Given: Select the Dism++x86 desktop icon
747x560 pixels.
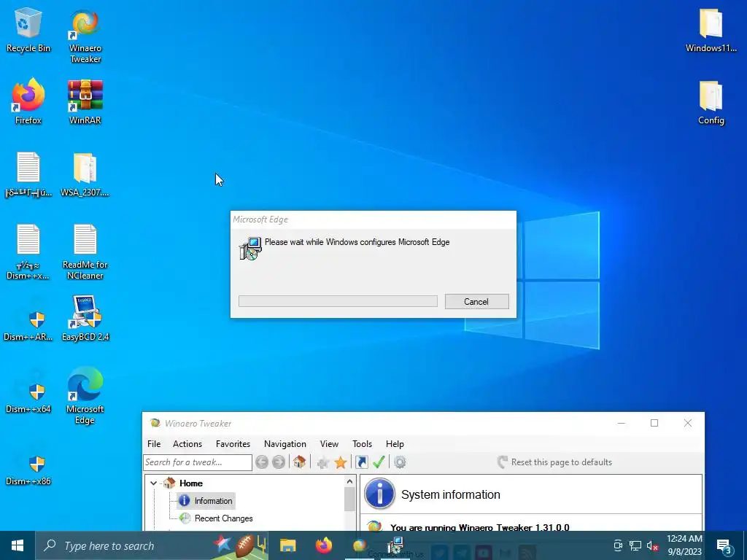Looking at the screenshot, I should (x=28, y=469).
